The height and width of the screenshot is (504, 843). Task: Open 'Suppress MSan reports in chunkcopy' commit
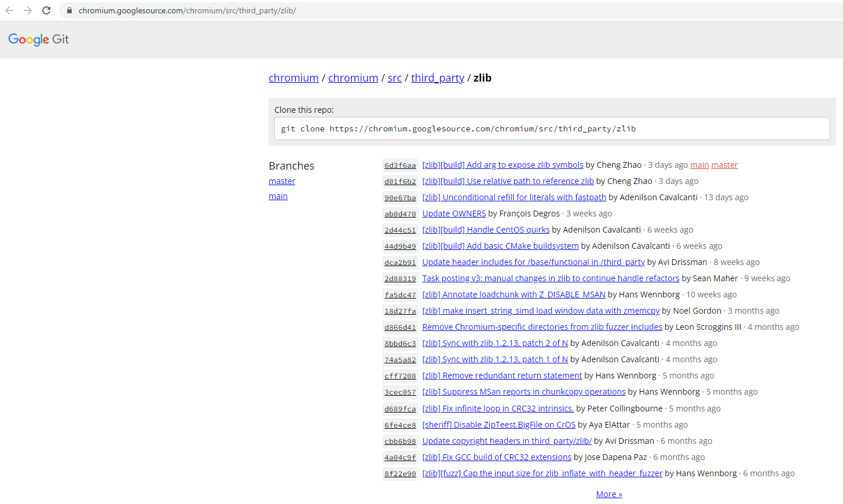coord(524,392)
